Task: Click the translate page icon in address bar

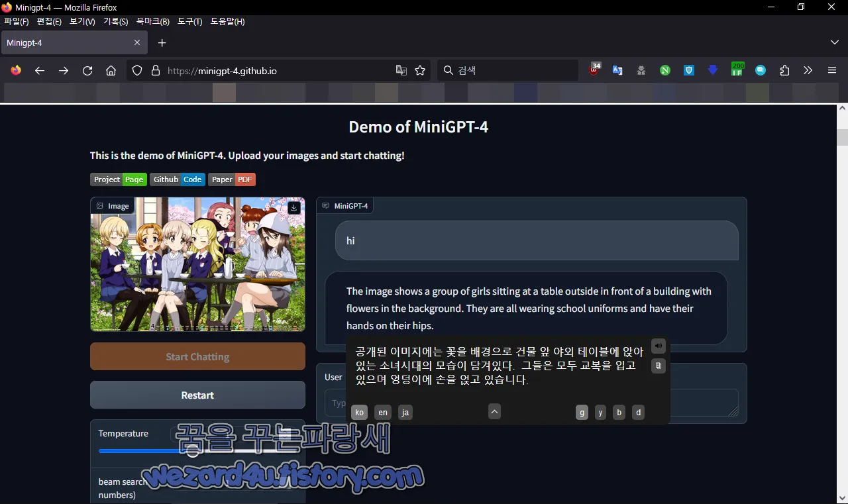Action: click(x=401, y=70)
